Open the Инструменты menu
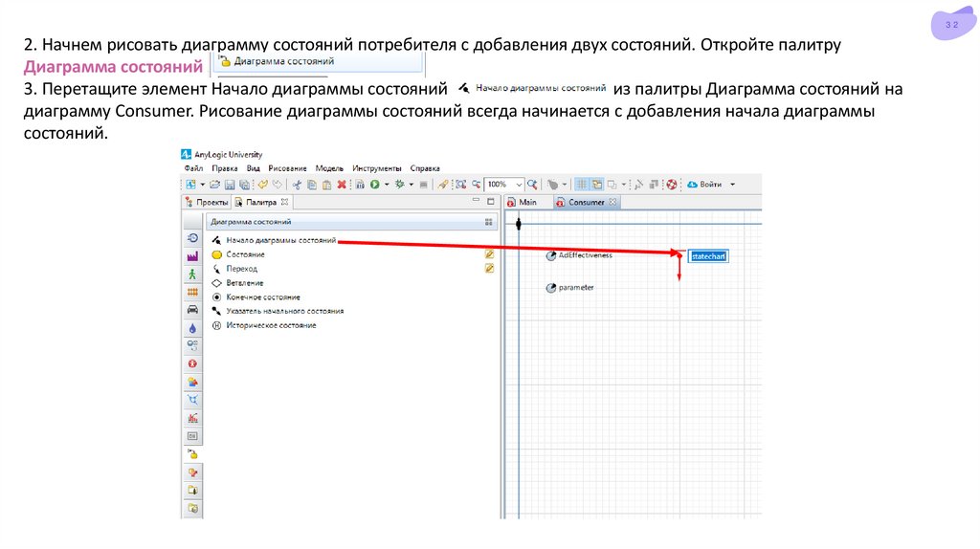980x549 pixels. 377,168
